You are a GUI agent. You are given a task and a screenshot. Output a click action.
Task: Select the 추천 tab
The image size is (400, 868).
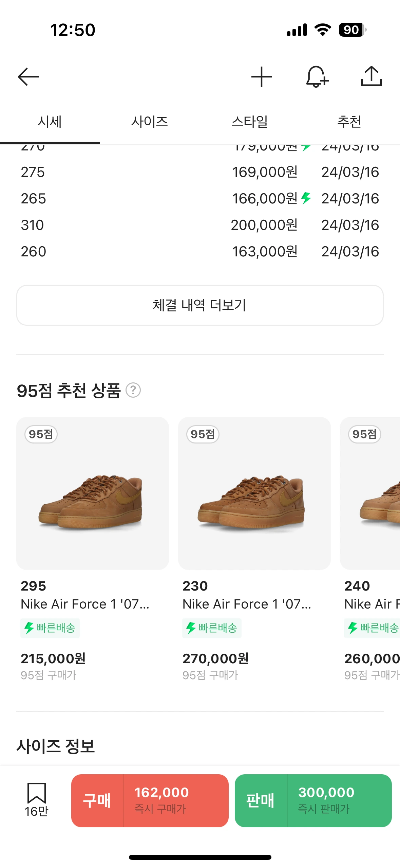pos(349,122)
